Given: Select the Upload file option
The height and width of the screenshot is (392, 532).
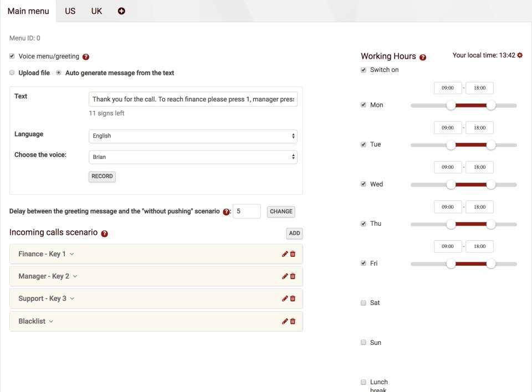Looking at the screenshot, I should [12, 73].
